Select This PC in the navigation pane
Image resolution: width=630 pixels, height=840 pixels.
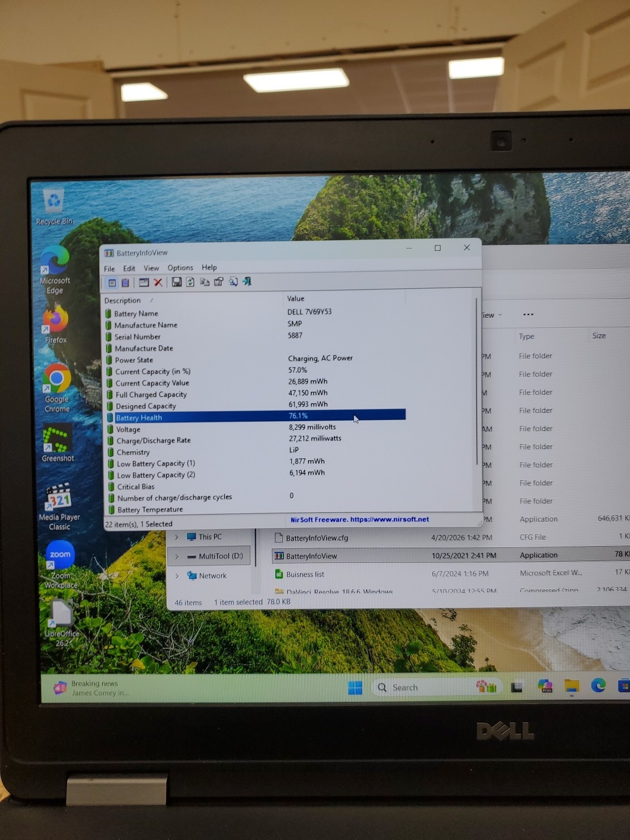(x=205, y=537)
